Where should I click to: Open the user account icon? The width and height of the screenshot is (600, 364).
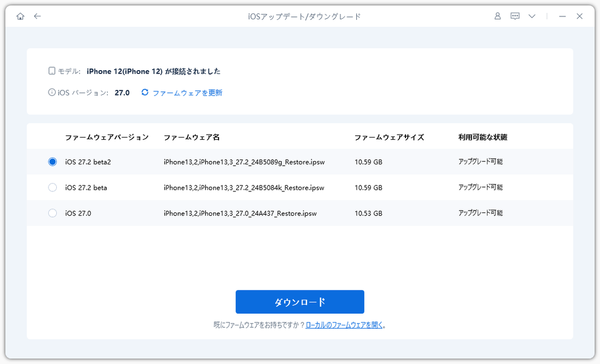[x=497, y=16]
